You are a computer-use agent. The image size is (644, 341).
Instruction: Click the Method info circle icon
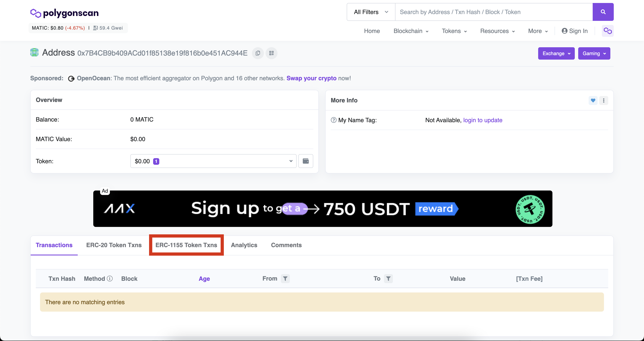[110, 279]
